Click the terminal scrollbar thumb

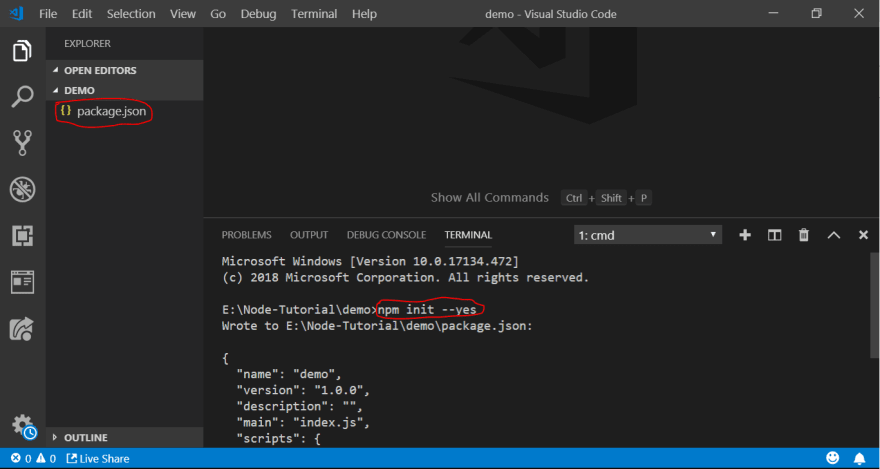tap(875, 305)
